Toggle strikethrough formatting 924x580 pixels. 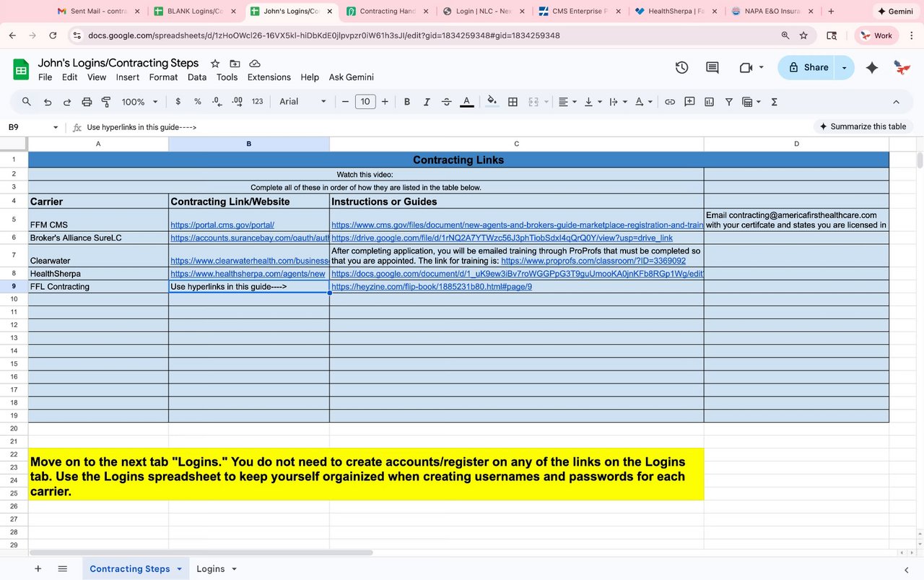(446, 102)
